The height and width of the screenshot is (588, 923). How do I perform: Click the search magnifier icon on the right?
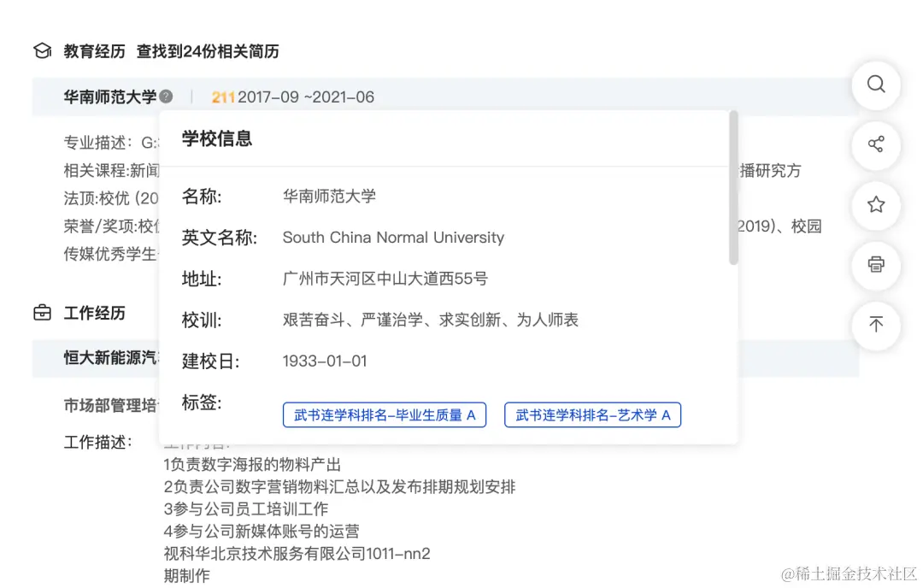[875, 85]
